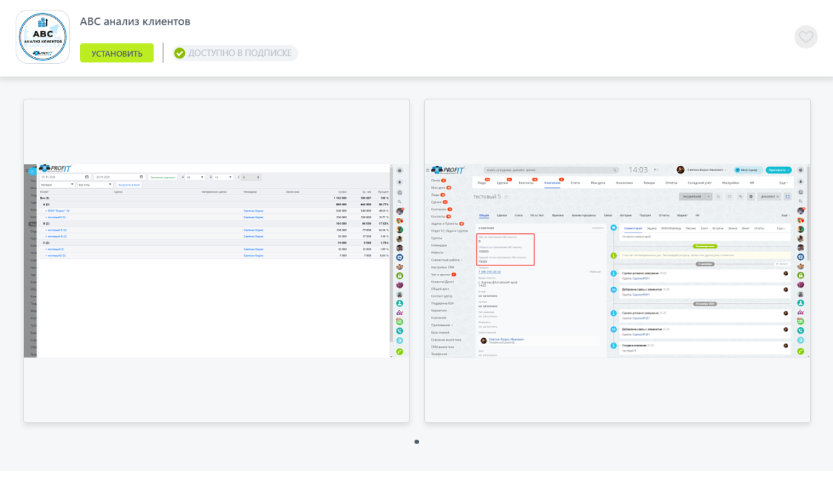Toggle the star next to "тестовый 5" title
This screenshot has height=504, width=833.
[506, 197]
